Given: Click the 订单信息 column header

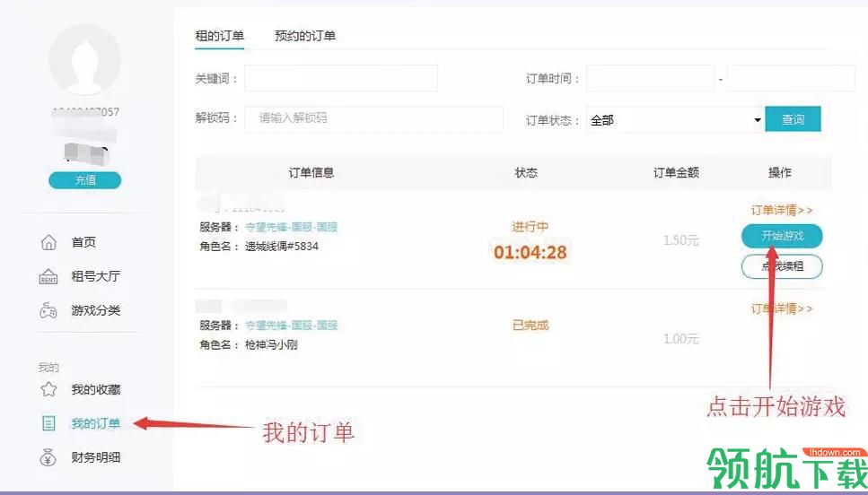Looking at the screenshot, I should pyautogui.click(x=311, y=173).
